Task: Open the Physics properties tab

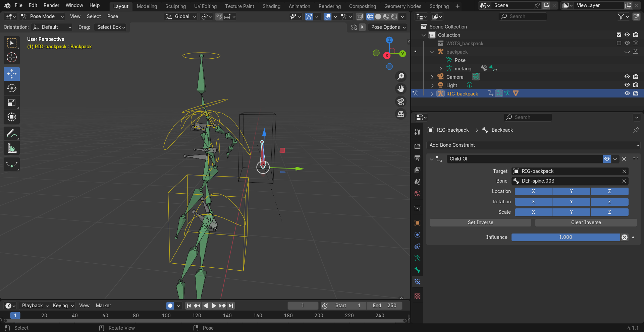Action: point(417,235)
